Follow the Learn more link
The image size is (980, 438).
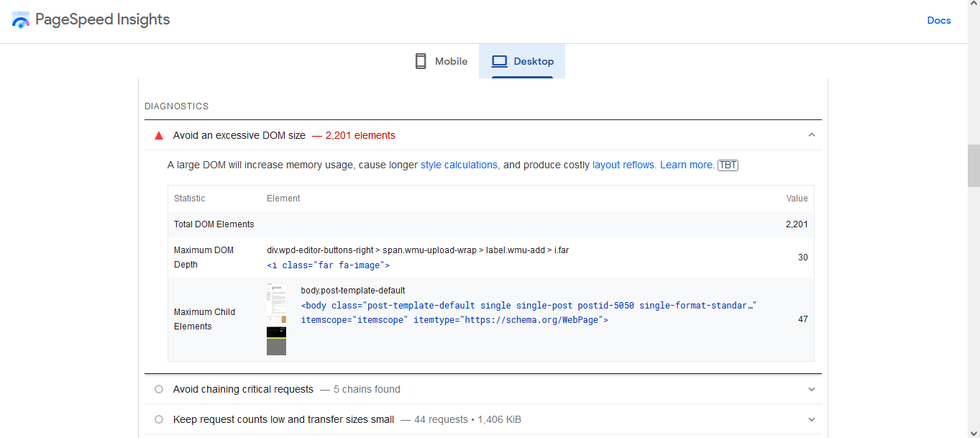(687, 165)
